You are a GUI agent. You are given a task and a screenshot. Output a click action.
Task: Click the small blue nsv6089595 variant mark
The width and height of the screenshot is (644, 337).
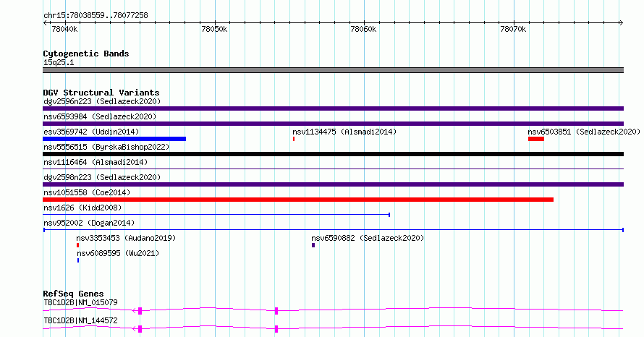(x=78, y=260)
